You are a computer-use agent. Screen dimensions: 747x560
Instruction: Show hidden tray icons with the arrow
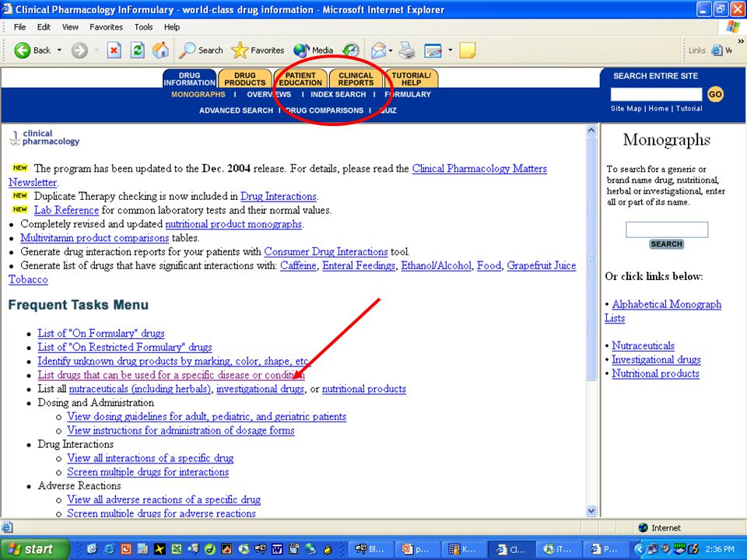[640, 549]
